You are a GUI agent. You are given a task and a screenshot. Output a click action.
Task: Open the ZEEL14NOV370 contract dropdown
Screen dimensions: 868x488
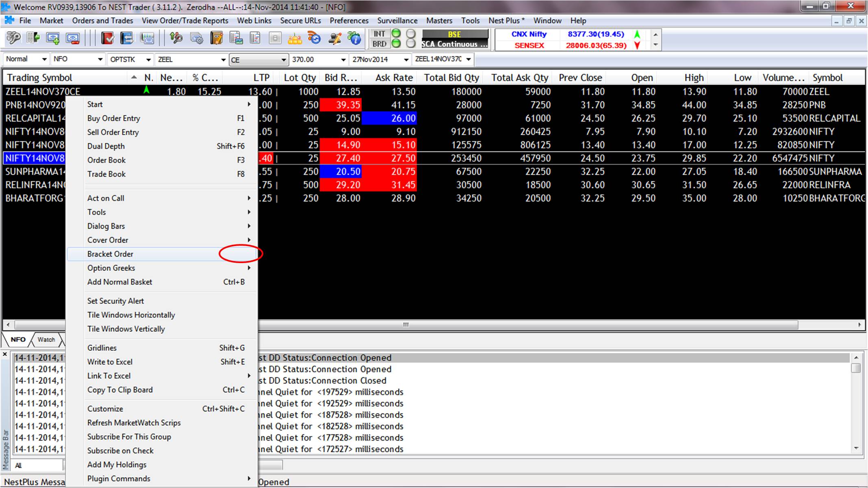(469, 59)
